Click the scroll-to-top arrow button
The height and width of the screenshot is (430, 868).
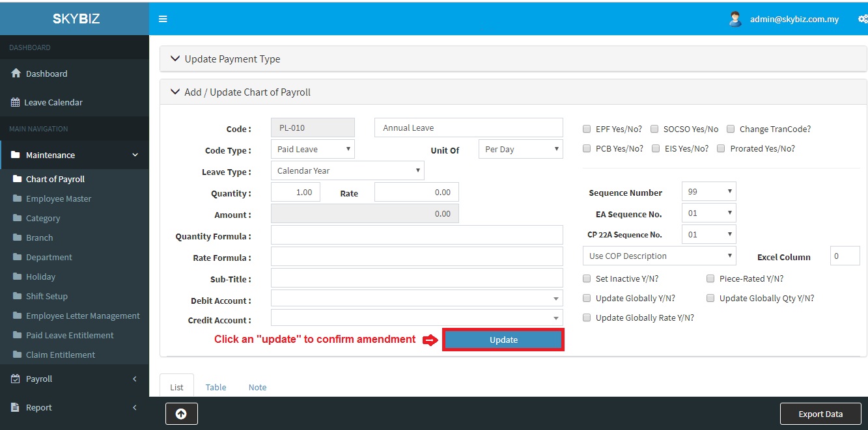[x=181, y=414]
